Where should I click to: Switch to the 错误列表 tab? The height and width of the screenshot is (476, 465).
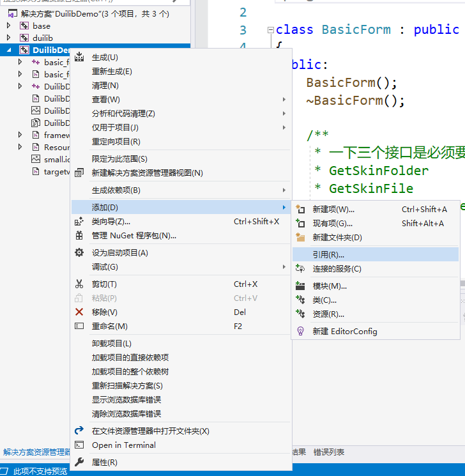329,452
